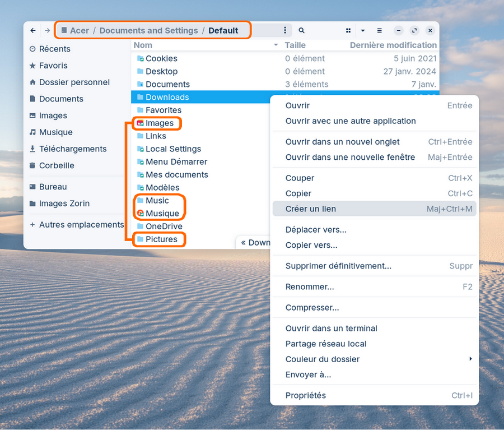Switch to grid view icon
The width and height of the screenshot is (504, 430).
coord(348,30)
